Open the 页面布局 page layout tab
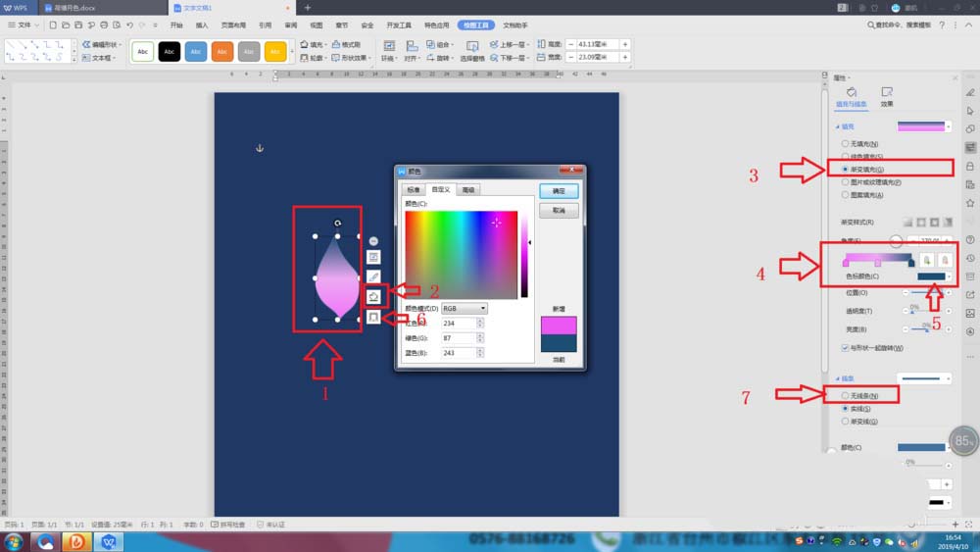The image size is (980, 552). coord(233,25)
